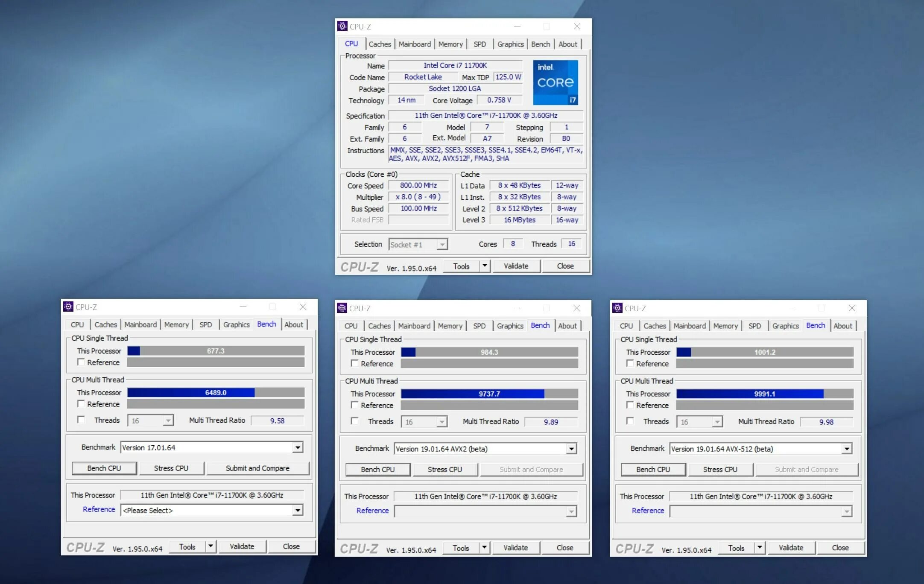This screenshot has width=924, height=584.
Task: Open Threads count dropdown in 17.01.64 window
Action: [x=150, y=420]
